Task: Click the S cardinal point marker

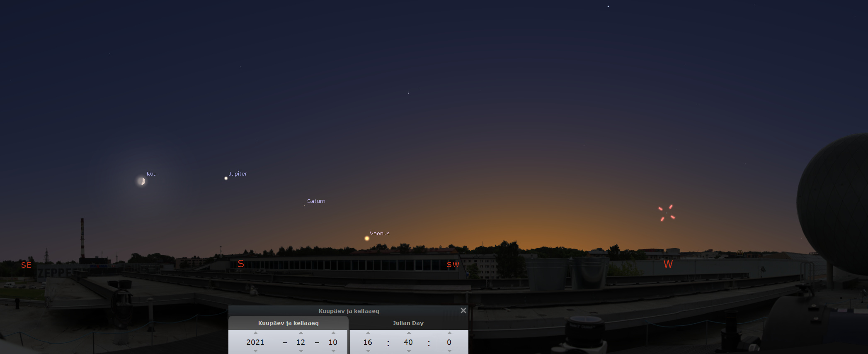Action: [241, 264]
